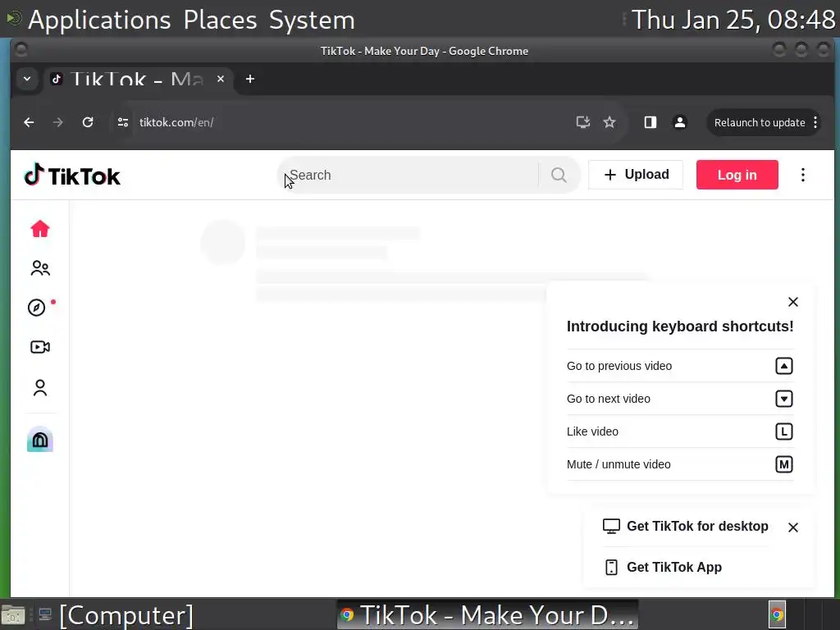This screenshot has height=630, width=840.
Task: Open the System menu
Action: tap(312, 20)
